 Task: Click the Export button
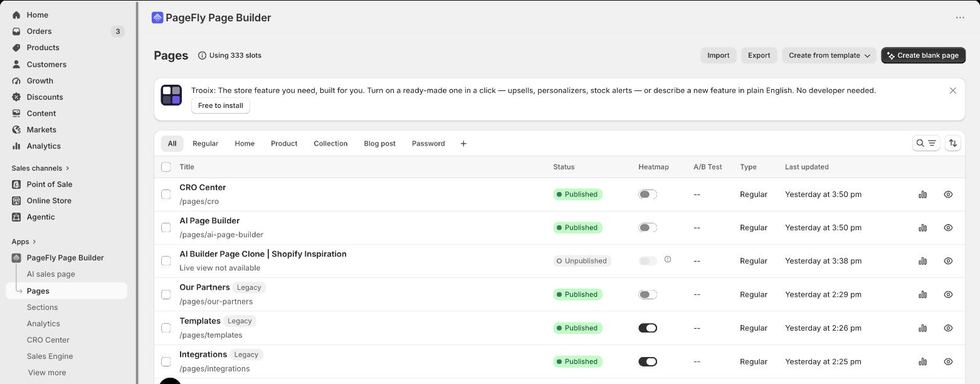(x=759, y=55)
